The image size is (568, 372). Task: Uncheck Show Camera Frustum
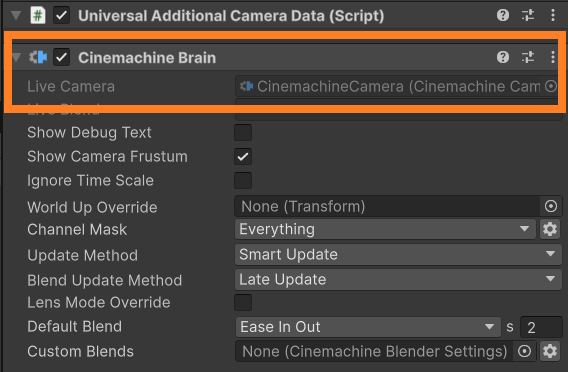click(x=243, y=156)
